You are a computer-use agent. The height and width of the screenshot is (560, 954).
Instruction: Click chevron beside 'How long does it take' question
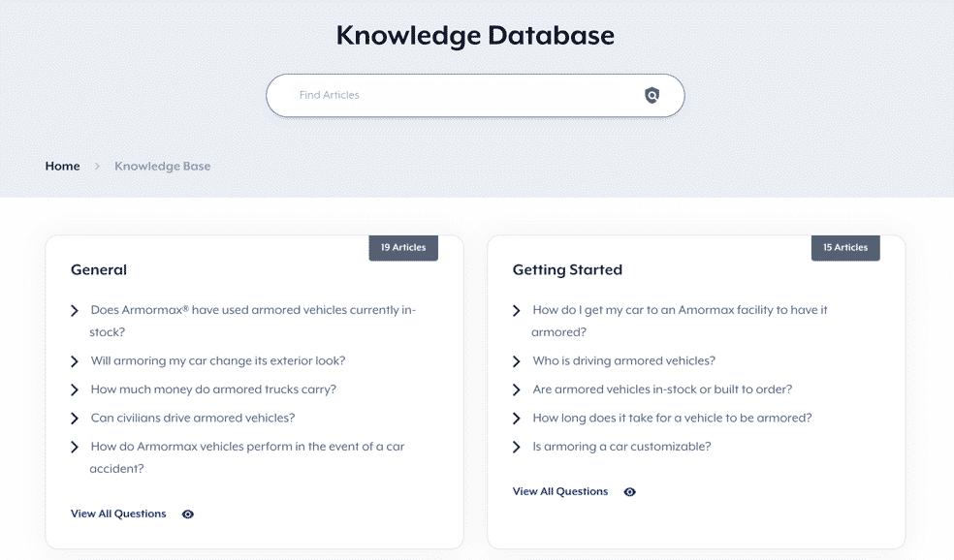click(x=516, y=419)
